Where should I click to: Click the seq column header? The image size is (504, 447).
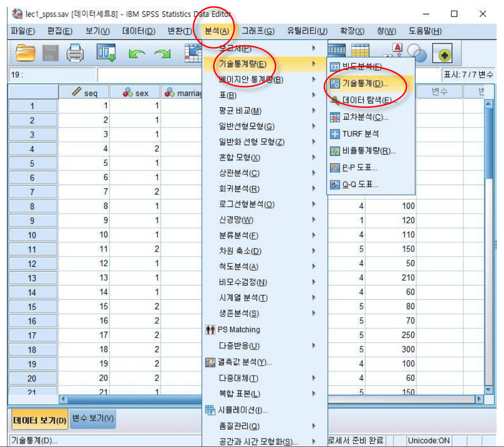[x=84, y=93]
